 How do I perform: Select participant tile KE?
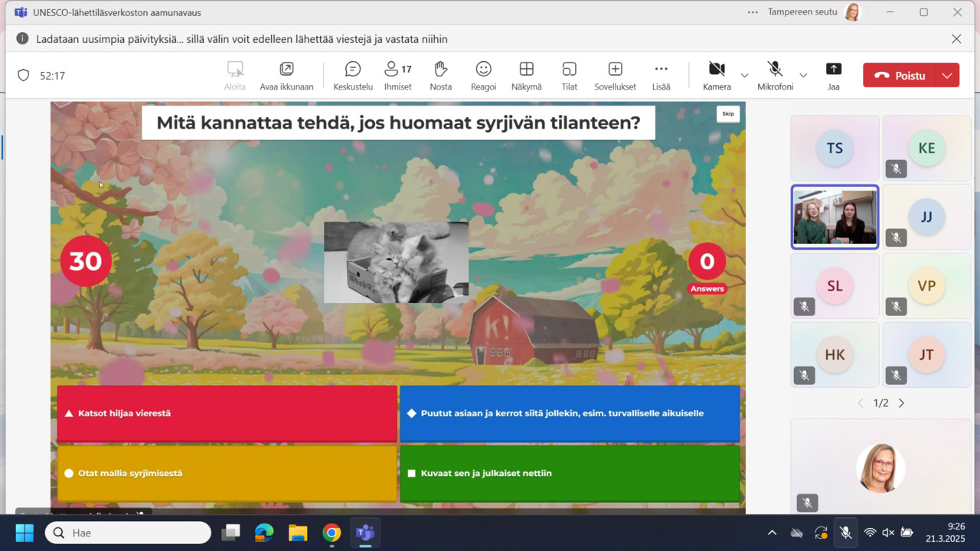(926, 148)
